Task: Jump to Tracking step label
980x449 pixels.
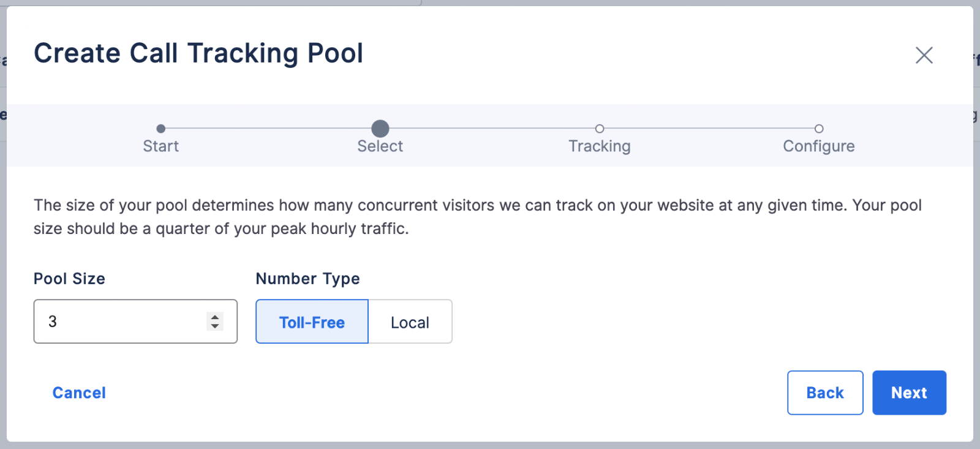Action: (x=600, y=146)
